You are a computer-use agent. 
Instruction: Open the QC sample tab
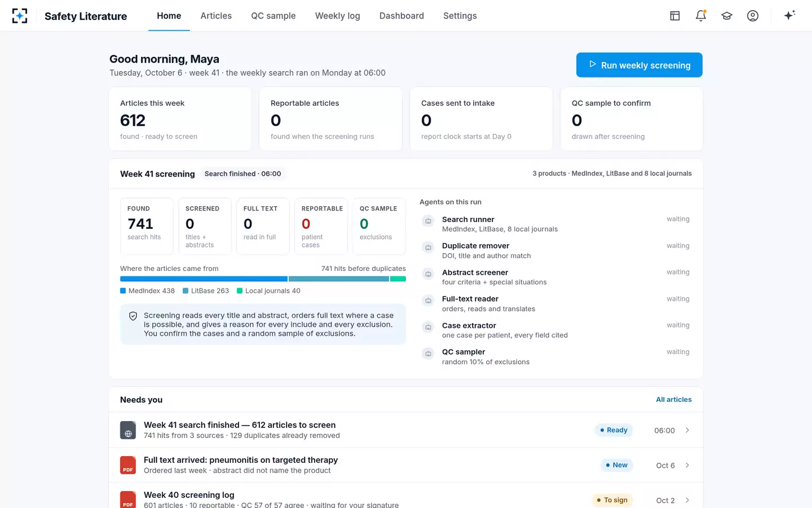click(273, 16)
